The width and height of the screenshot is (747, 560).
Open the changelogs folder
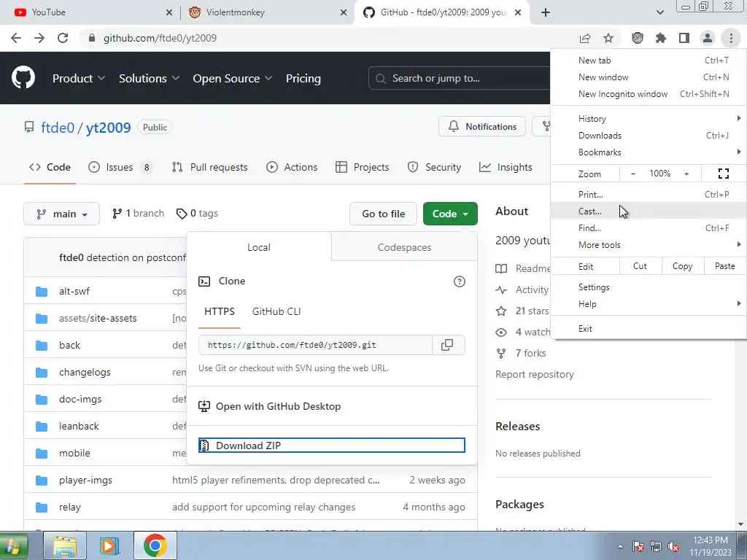[85, 372]
